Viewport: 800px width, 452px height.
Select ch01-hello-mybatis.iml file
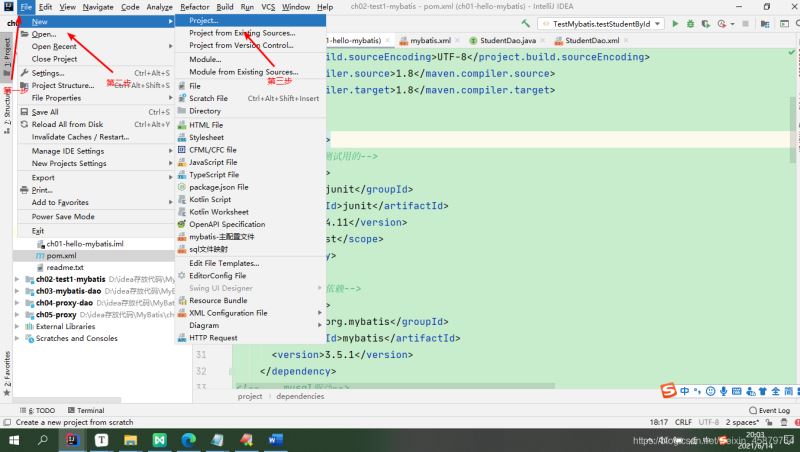click(85, 243)
